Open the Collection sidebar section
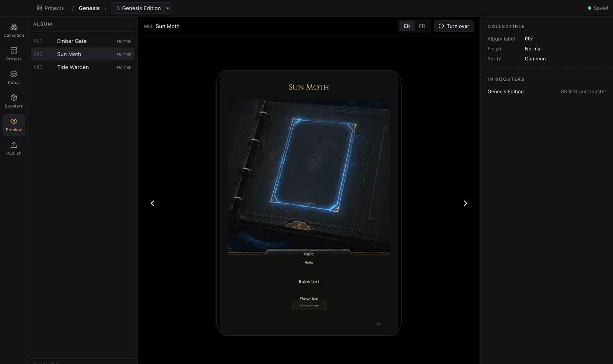 point(14,30)
